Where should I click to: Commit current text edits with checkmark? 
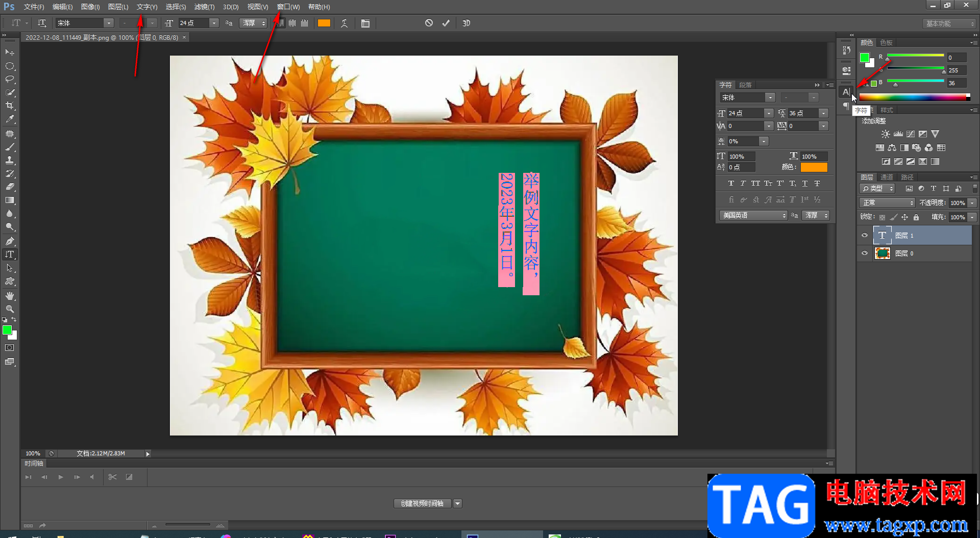[446, 23]
